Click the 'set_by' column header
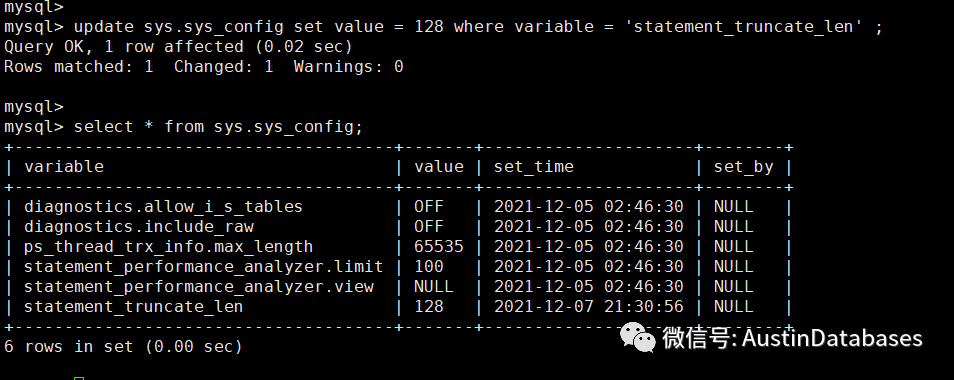The width and height of the screenshot is (954, 380). click(743, 167)
